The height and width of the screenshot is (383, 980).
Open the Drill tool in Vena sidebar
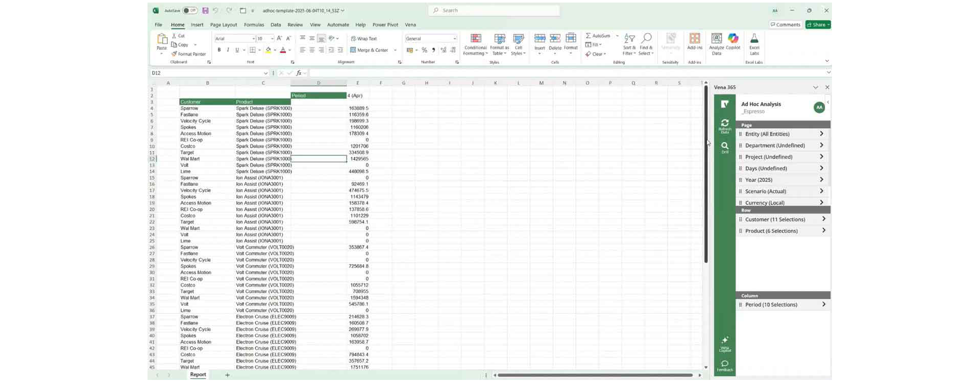click(x=725, y=148)
